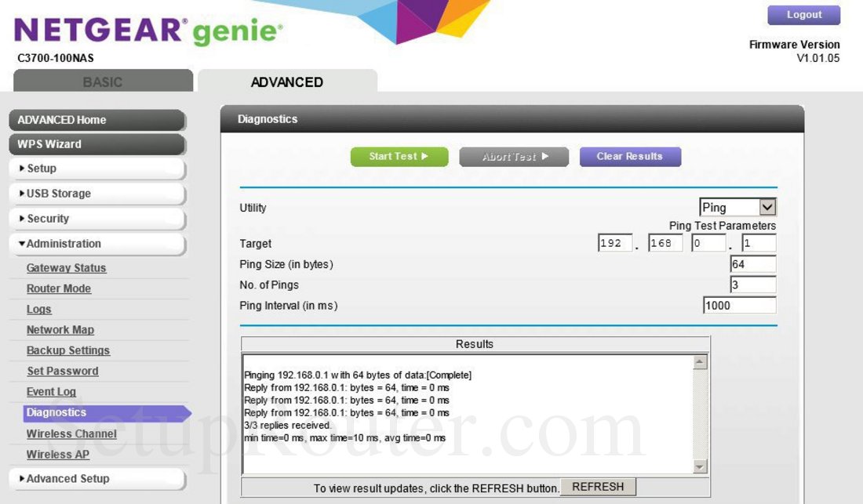
Task: Switch to the BASIC tab
Action: [103, 82]
